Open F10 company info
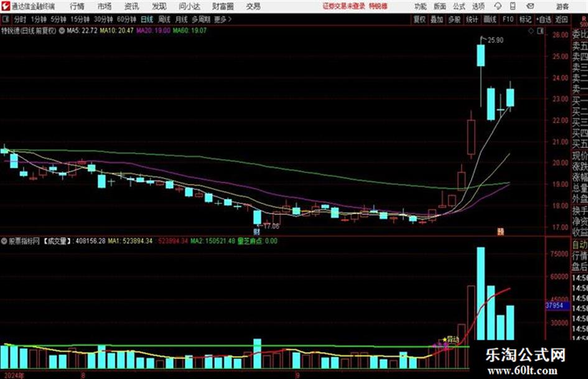 508,19
